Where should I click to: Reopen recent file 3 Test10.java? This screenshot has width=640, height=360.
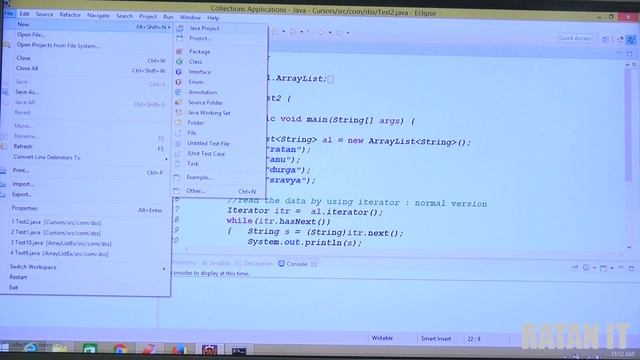pyautogui.click(x=61, y=243)
